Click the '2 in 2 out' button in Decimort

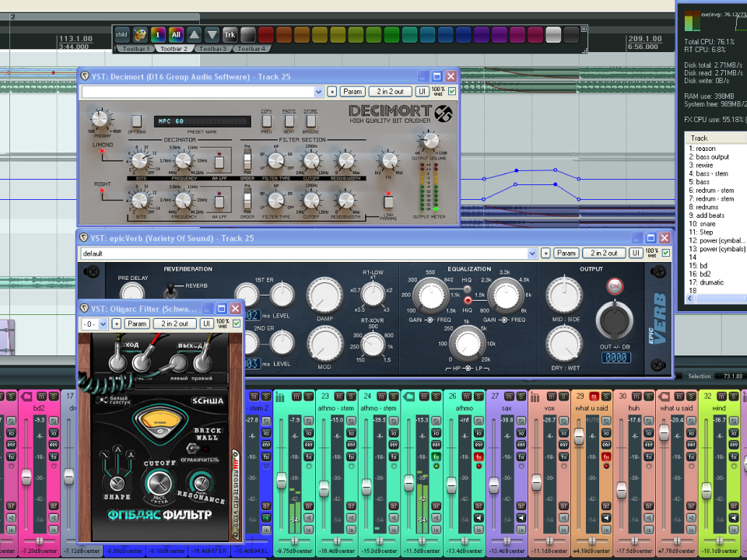coord(390,92)
